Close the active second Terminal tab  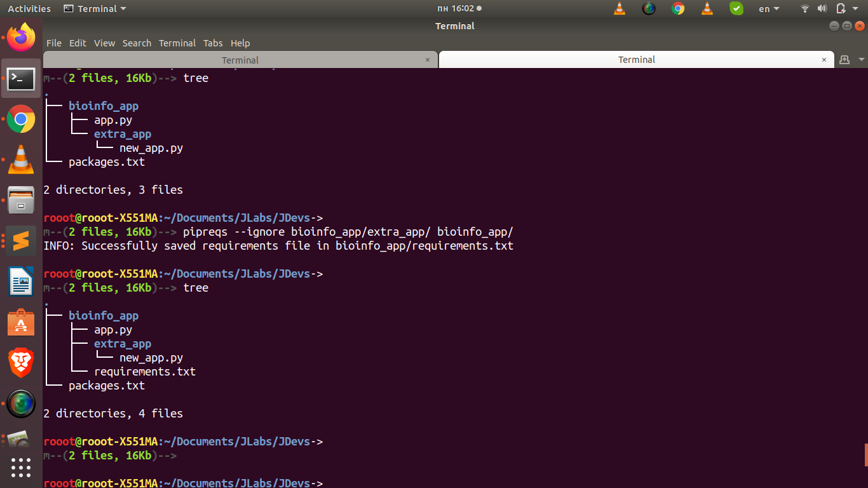click(x=824, y=60)
